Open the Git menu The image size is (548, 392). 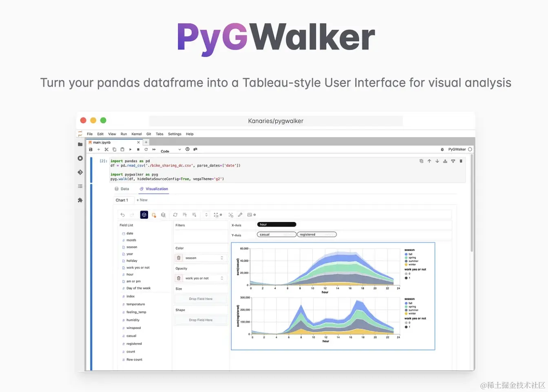tap(149, 134)
